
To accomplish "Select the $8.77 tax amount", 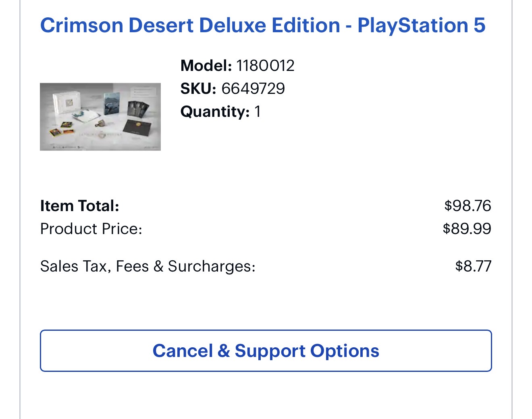I will click(x=473, y=266).
